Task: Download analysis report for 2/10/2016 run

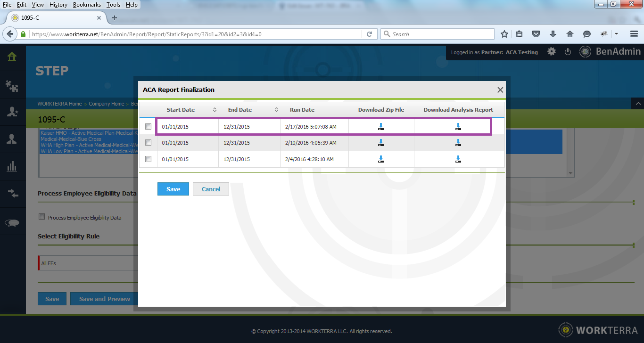Action: point(458,143)
